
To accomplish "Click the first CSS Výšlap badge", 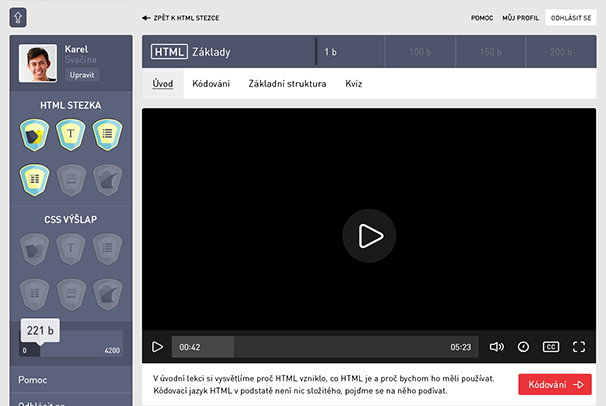I will click(x=34, y=247).
